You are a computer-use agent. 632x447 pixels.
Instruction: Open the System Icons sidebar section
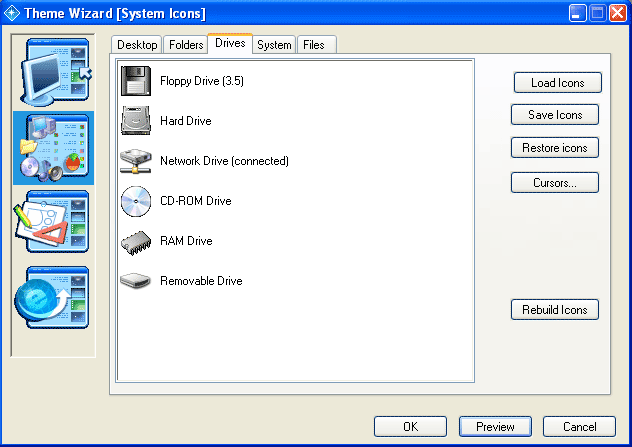(x=54, y=148)
